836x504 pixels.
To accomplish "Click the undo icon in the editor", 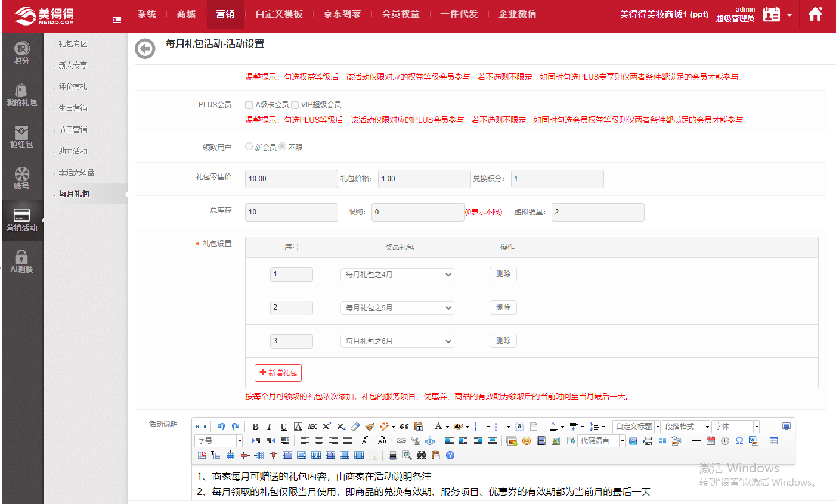I will click(x=221, y=427).
